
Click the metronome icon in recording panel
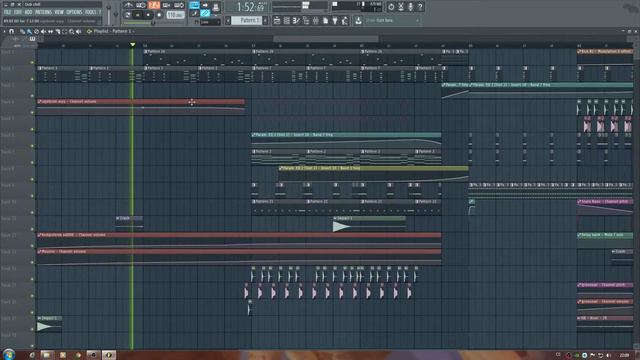point(128,5)
